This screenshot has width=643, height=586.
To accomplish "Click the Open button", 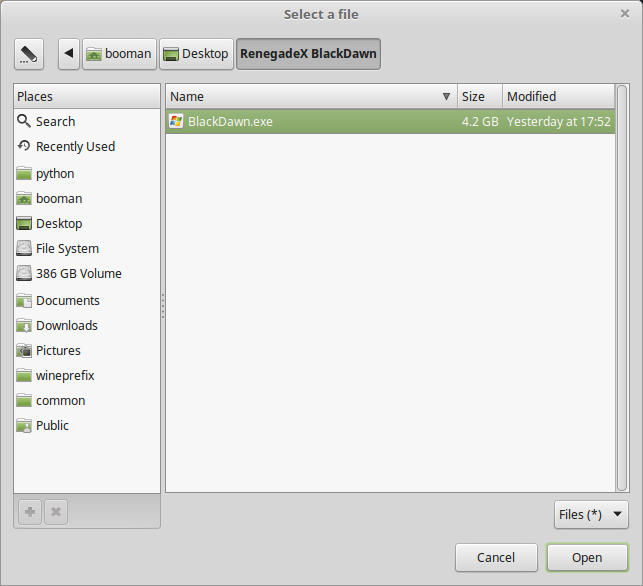I will pos(587,558).
